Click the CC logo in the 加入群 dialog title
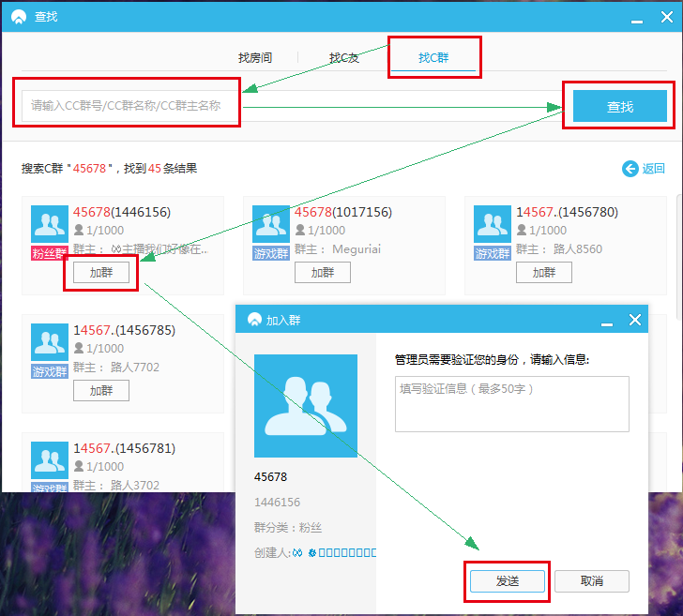This screenshot has height=616, width=683. point(254,320)
